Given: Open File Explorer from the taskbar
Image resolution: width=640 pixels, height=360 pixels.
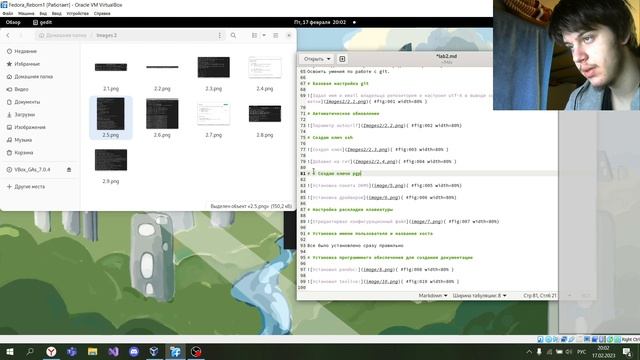Looking at the screenshot, I should point(93,352).
